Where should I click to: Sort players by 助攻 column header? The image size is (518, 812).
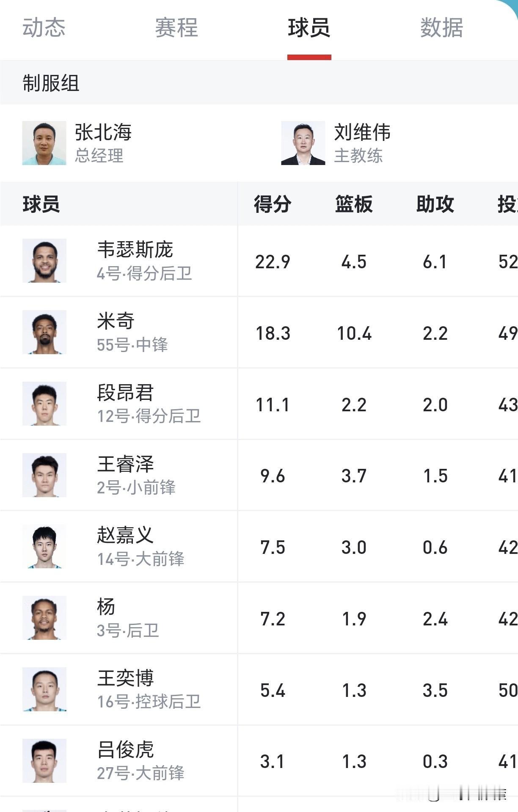coord(435,204)
